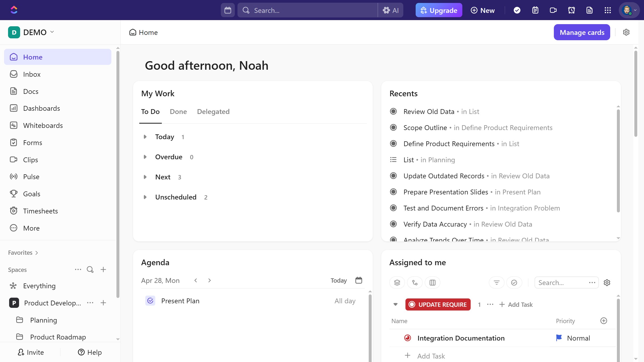Open the record clip icon in header
Viewport: 644px width, 362px height.
(x=553, y=10)
